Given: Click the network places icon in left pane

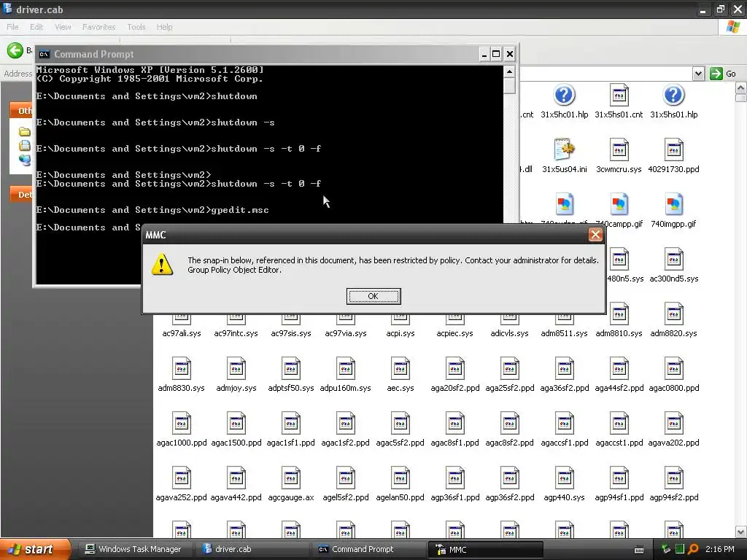Looking at the screenshot, I should pos(24,160).
